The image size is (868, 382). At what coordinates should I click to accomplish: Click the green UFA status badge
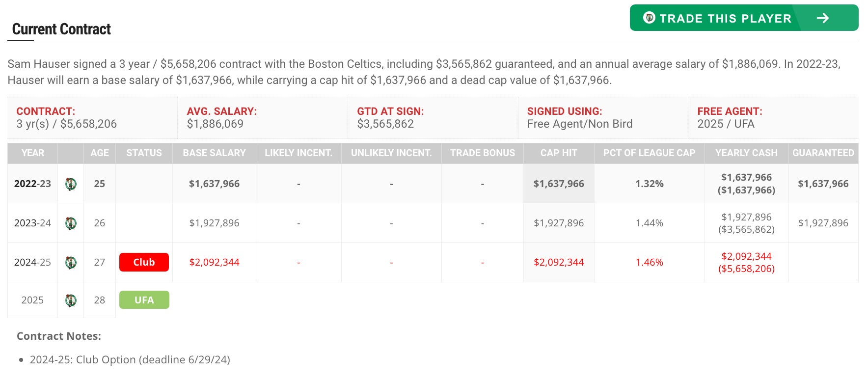pyautogui.click(x=144, y=300)
